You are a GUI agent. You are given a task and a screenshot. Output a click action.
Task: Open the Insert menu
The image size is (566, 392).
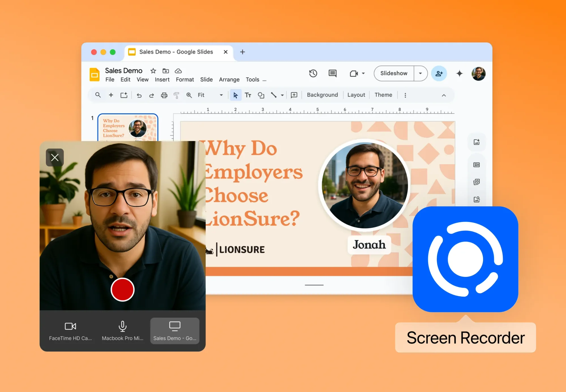click(x=162, y=80)
